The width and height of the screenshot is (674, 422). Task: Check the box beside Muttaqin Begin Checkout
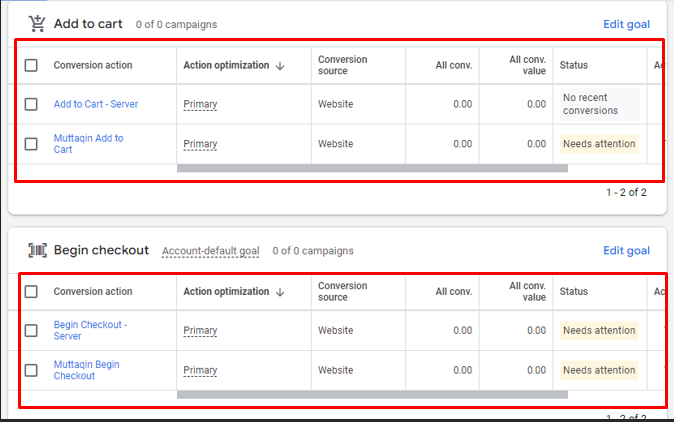[x=31, y=370]
